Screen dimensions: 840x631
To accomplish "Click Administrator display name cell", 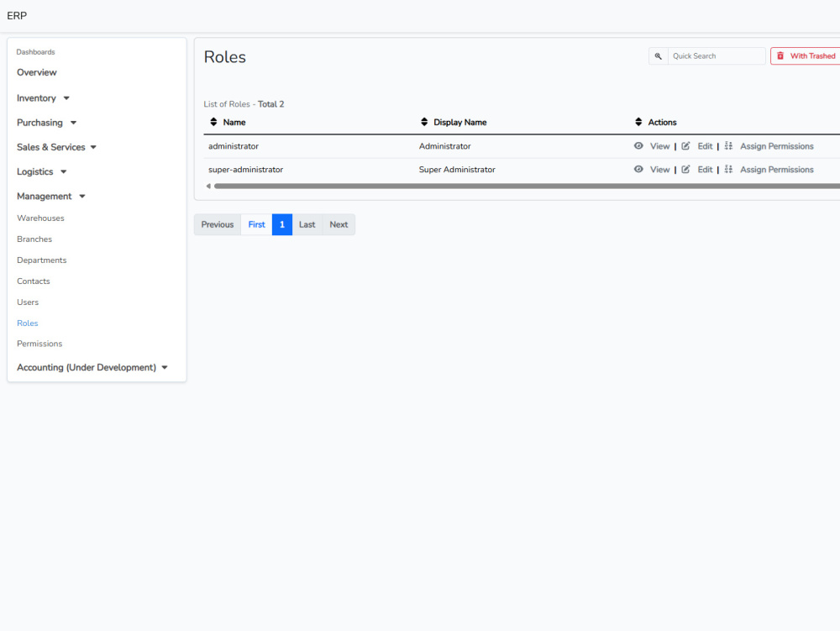I will click(444, 146).
